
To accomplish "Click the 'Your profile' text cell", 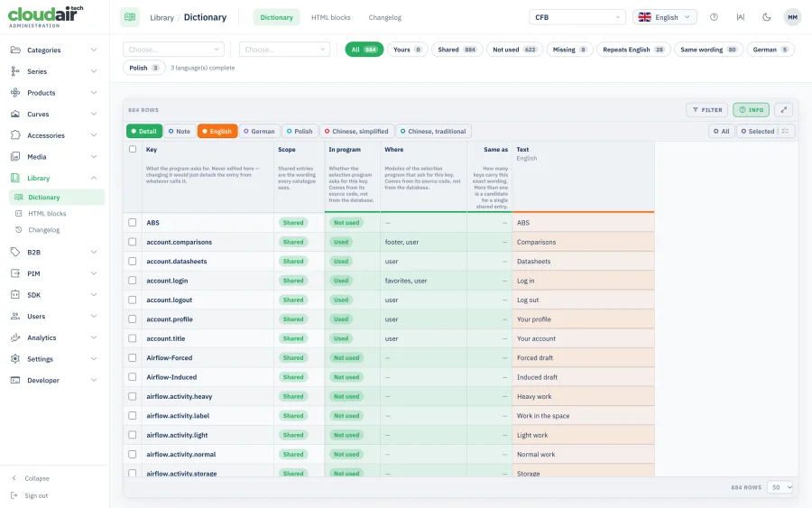I will [583, 319].
